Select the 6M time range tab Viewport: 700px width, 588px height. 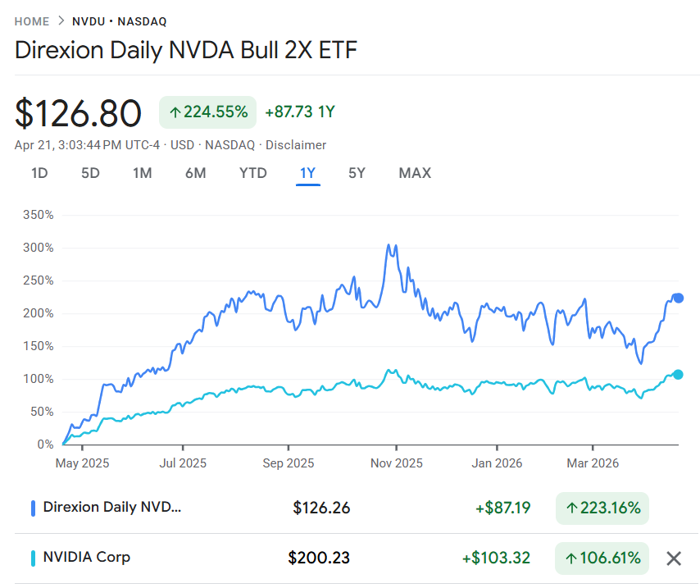tap(195, 173)
